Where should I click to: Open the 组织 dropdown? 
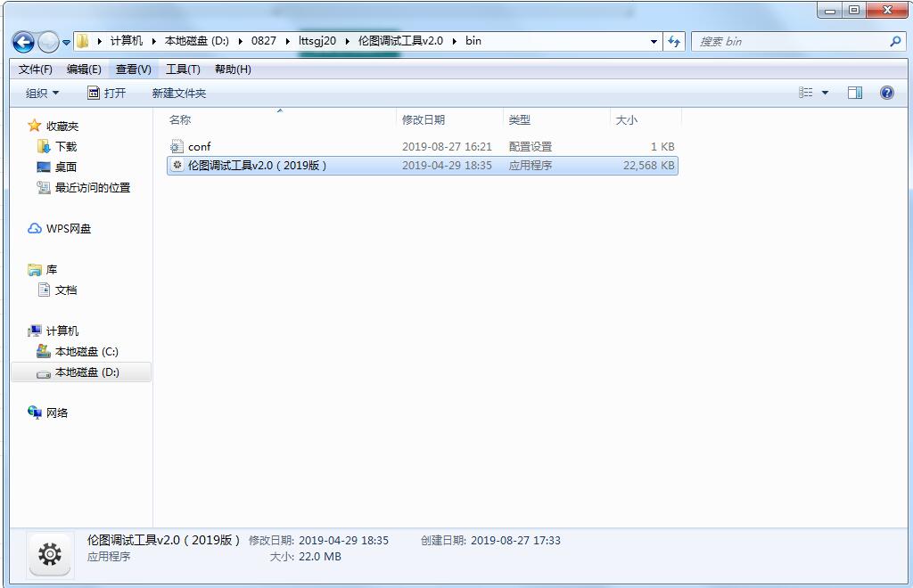tap(43, 93)
